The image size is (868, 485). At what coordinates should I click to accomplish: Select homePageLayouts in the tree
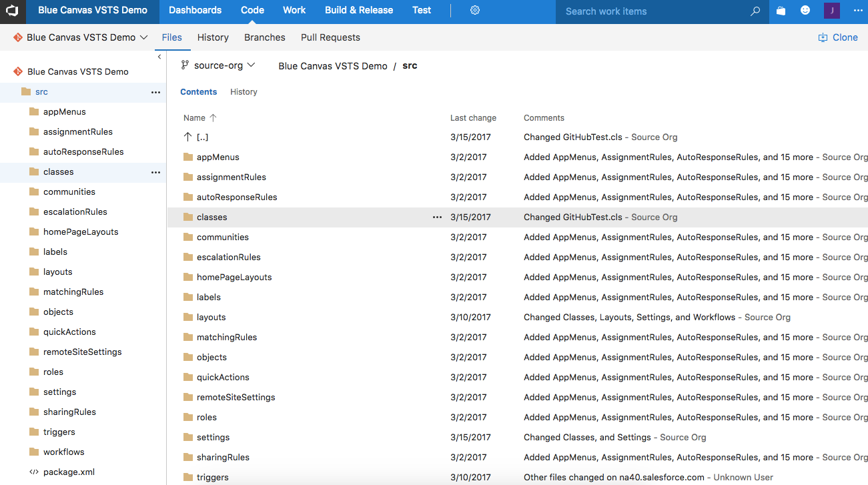(81, 232)
